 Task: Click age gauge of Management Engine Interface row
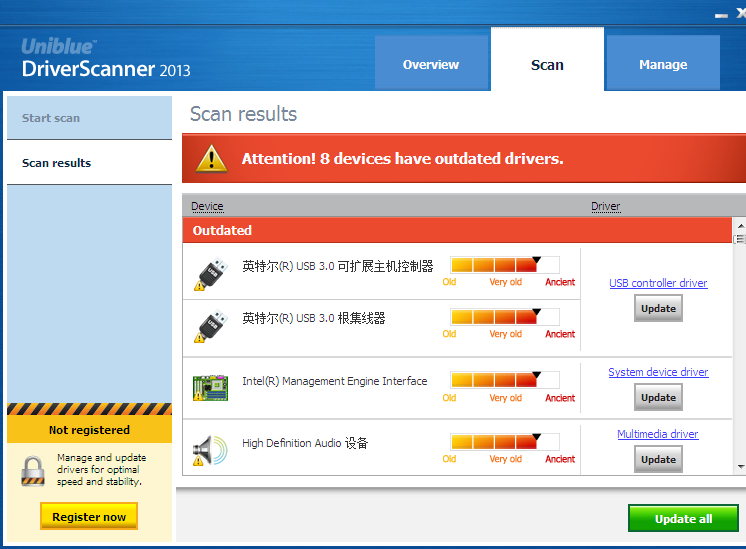pos(505,379)
